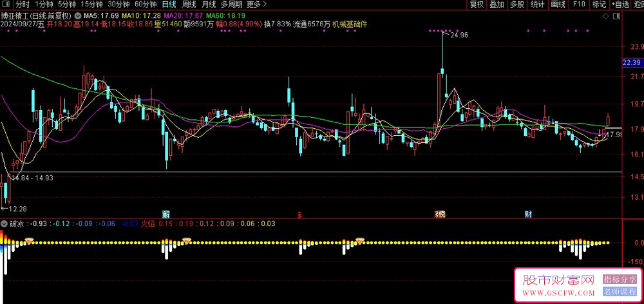644x304 pixels.
Task: Select the 30分钟 period
Action: 118,5
